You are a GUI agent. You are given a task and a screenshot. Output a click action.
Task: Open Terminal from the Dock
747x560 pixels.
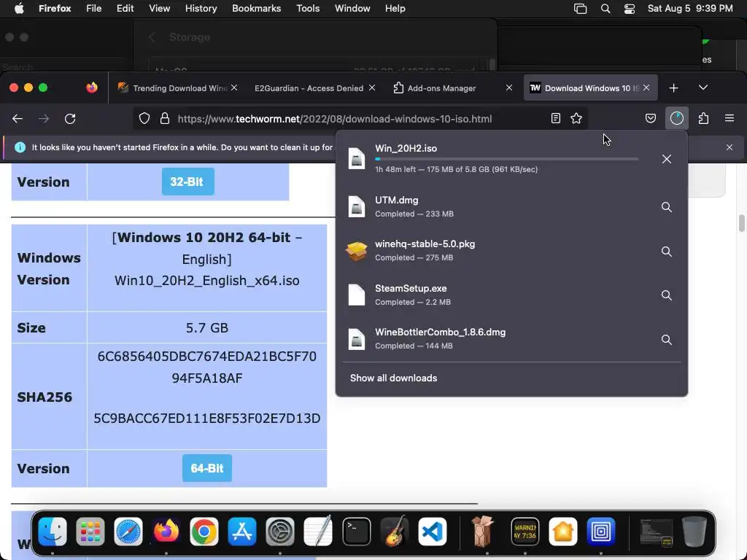(356, 531)
